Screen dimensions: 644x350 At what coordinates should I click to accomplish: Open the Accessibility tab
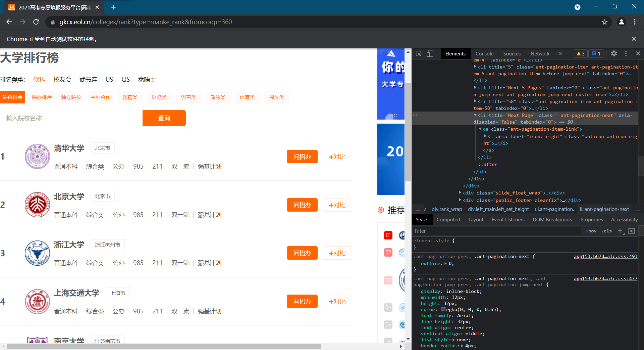pyautogui.click(x=624, y=220)
